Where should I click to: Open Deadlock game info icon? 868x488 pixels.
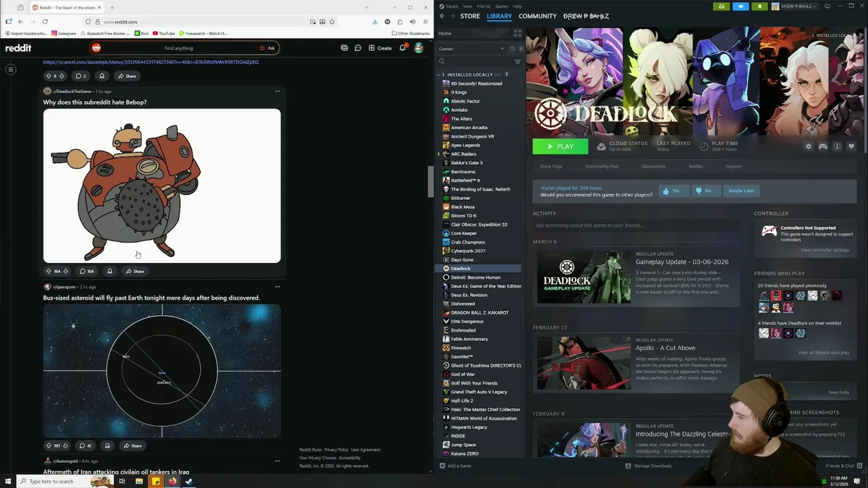(x=837, y=146)
